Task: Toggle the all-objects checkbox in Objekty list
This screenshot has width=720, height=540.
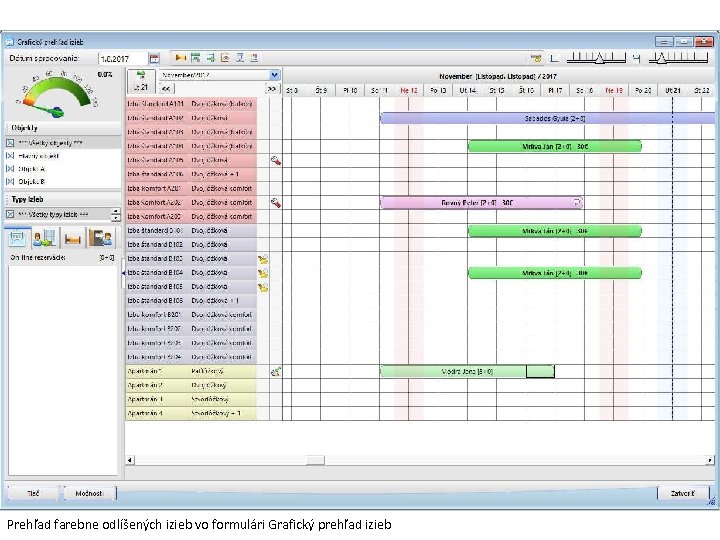Action: click(10, 143)
